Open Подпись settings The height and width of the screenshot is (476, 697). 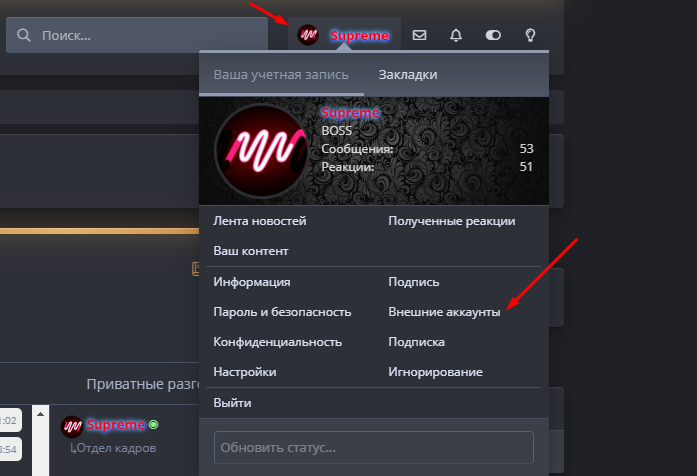click(x=413, y=282)
